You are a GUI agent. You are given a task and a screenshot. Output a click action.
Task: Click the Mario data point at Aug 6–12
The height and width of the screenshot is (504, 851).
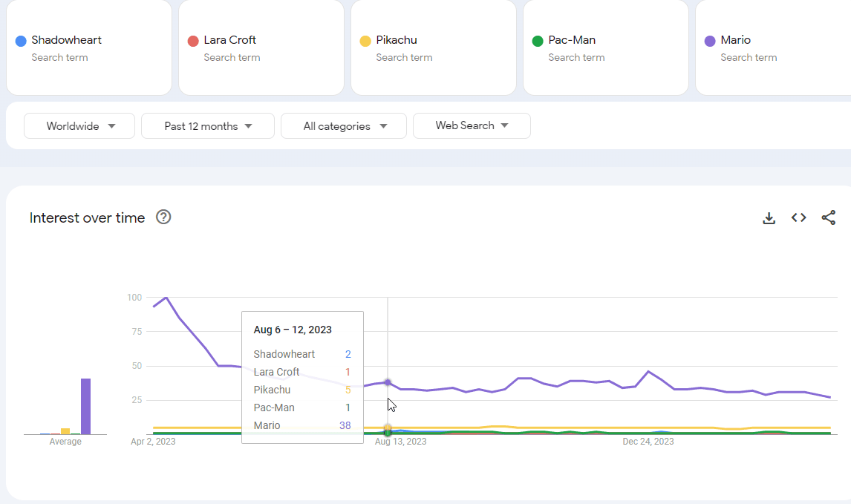click(x=388, y=382)
